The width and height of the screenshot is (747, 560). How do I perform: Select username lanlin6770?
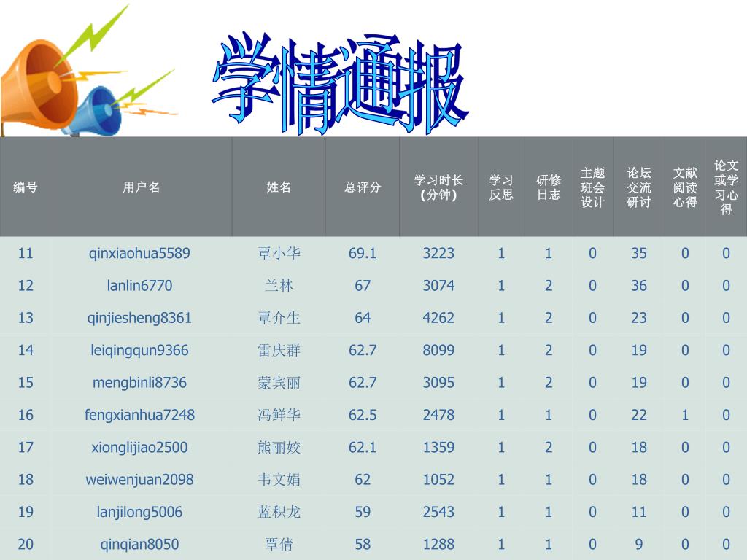point(139,286)
